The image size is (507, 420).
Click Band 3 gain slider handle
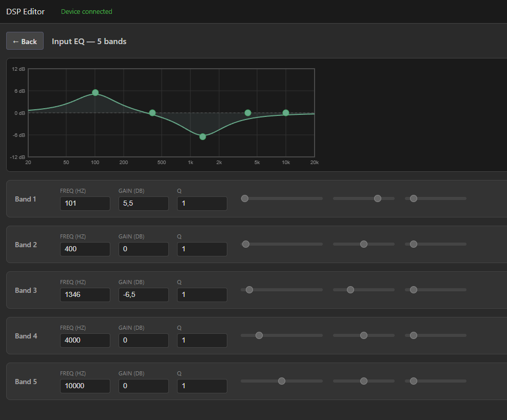[350, 290]
